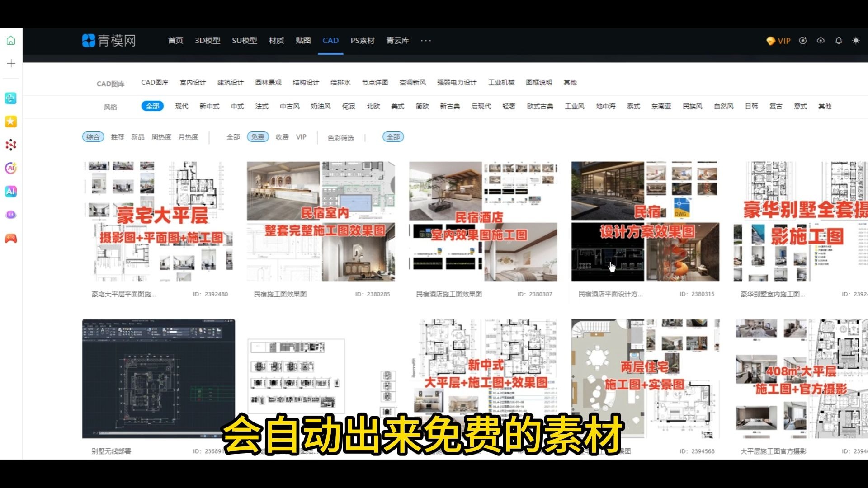Select the 给排水 category
This screenshot has width=868, height=488.
340,82
